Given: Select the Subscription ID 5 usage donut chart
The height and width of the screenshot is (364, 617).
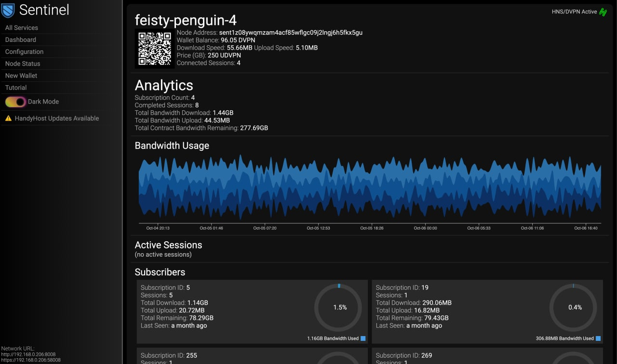Looking at the screenshot, I should 338,307.
